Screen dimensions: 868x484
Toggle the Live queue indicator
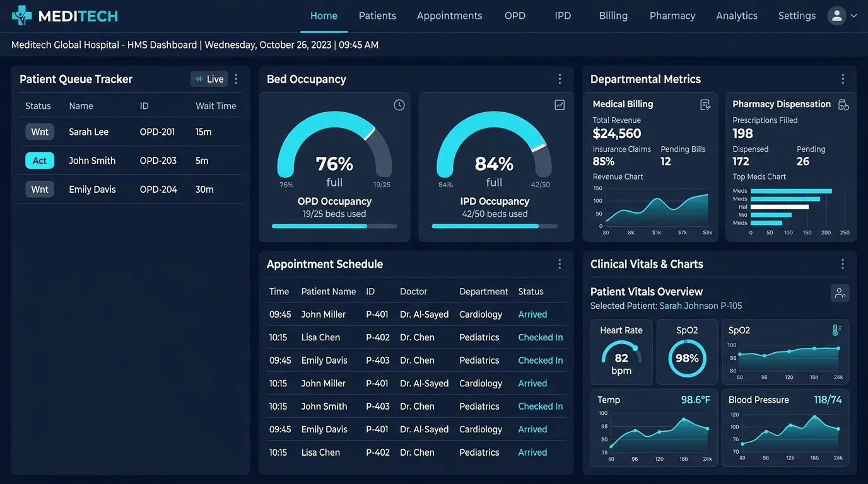(x=209, y=79)
